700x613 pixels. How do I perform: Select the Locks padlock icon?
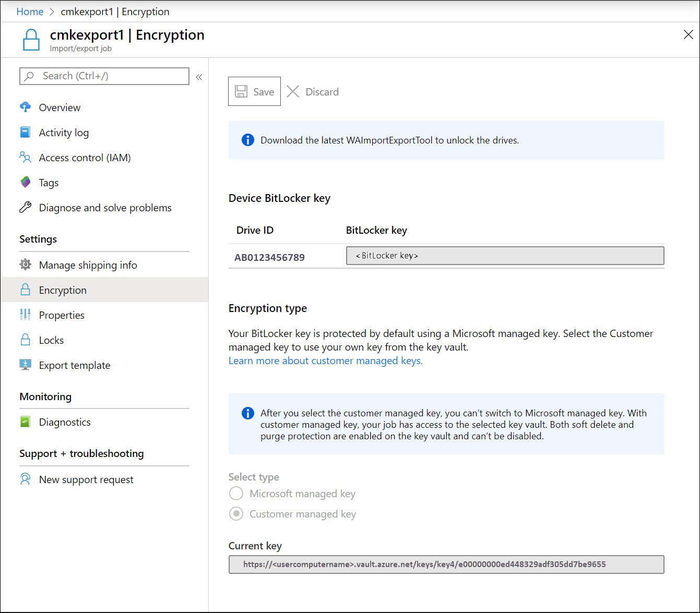click(25, 340)
